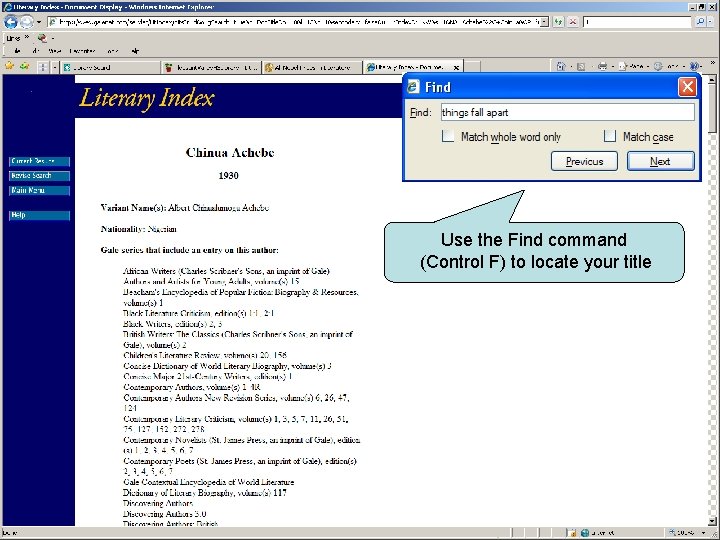
Task: Open the Help question-mark dropdown
Action: 696,67
